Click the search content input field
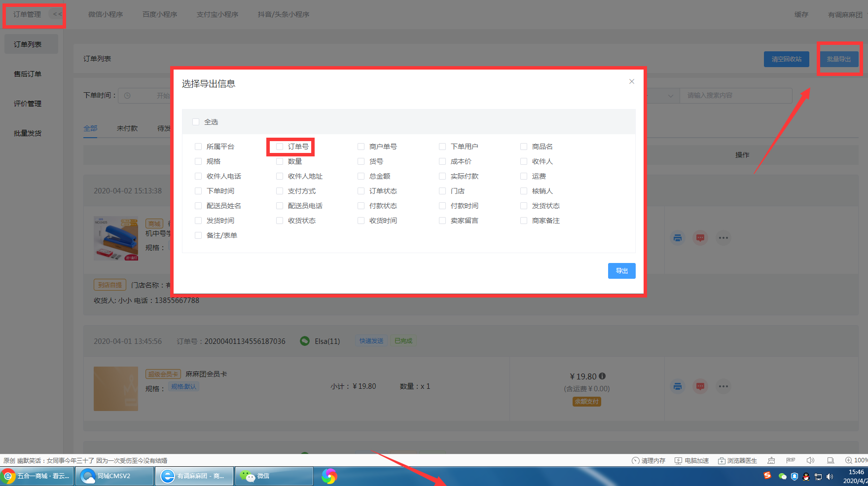Viewport: 868px width, 486px height. (736, 95)
